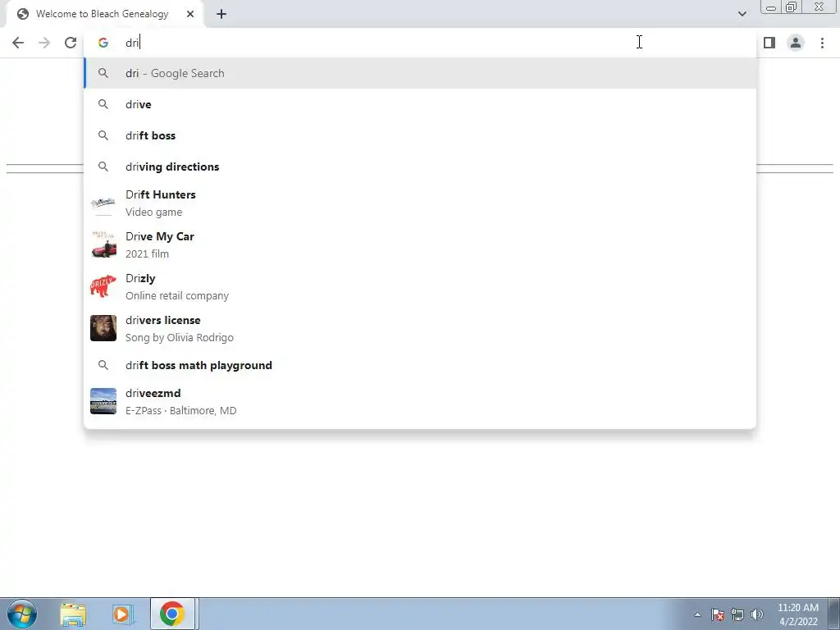Click the magnifier beside 'drift boss'
Viewport: 840px width, 630px height.
pyautogui.click(x=103, y=135)
